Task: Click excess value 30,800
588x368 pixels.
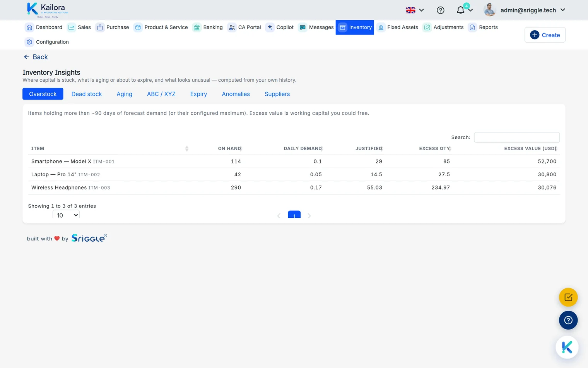Action: click(x=547, y=175)
